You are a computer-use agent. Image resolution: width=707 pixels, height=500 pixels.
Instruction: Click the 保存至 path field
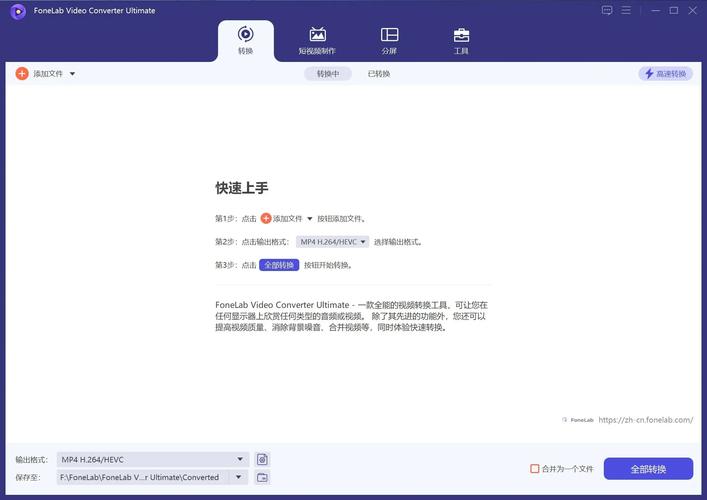(142, 477)
